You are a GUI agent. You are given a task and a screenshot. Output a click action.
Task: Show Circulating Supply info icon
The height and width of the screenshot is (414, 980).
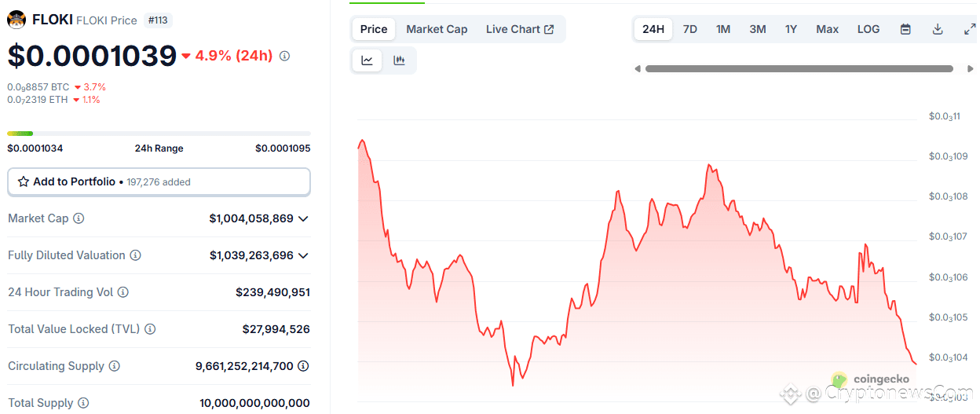click(114, 366)
